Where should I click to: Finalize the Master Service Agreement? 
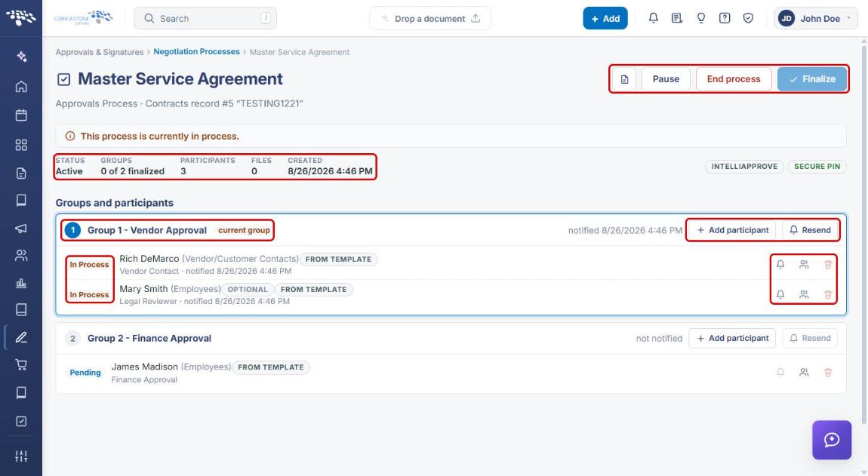(x=812, y=79)
